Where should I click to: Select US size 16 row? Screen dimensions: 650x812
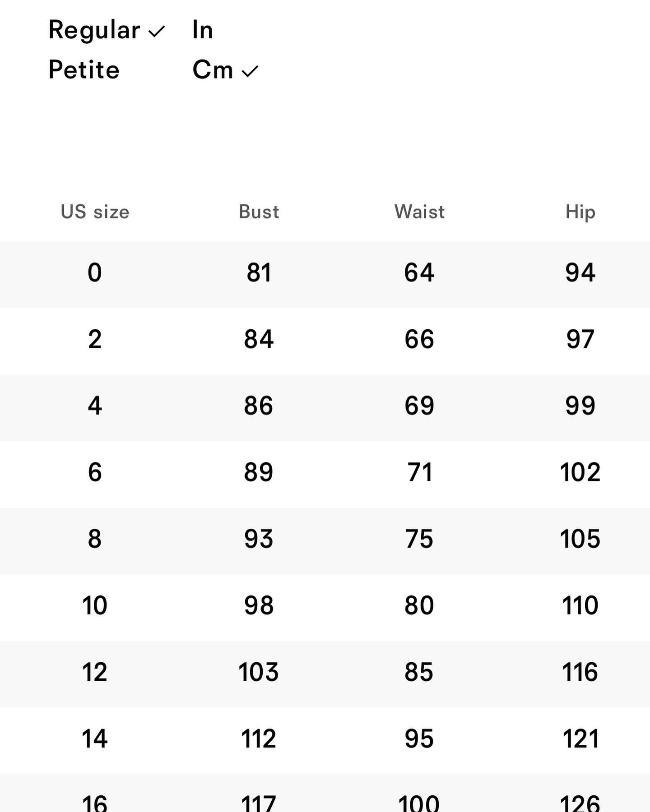tap(95, 802)
